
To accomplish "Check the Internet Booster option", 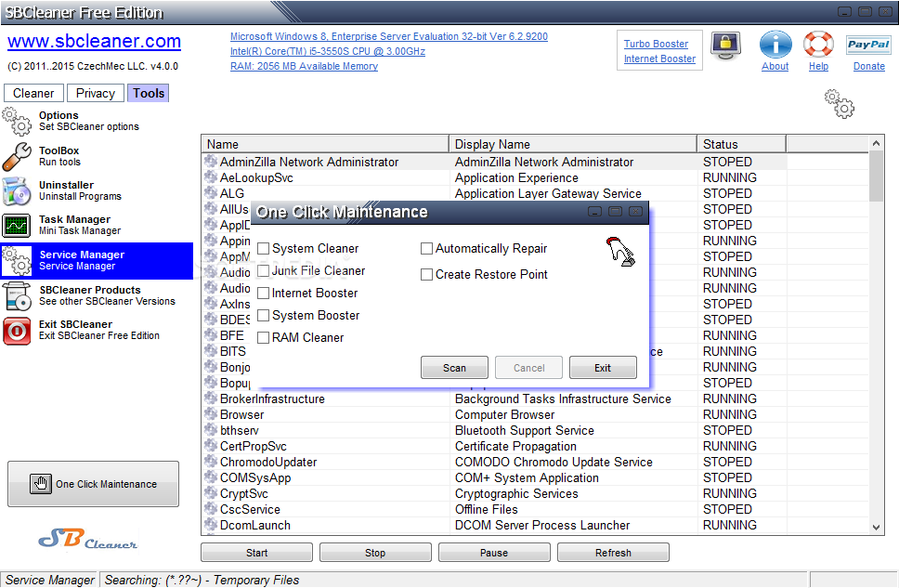I will pyautogui.click(x=263, y=294).
